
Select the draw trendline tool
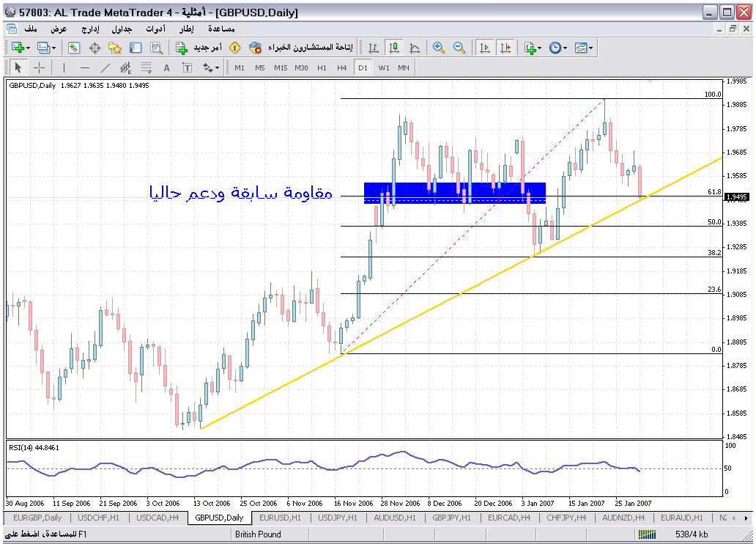105,67
